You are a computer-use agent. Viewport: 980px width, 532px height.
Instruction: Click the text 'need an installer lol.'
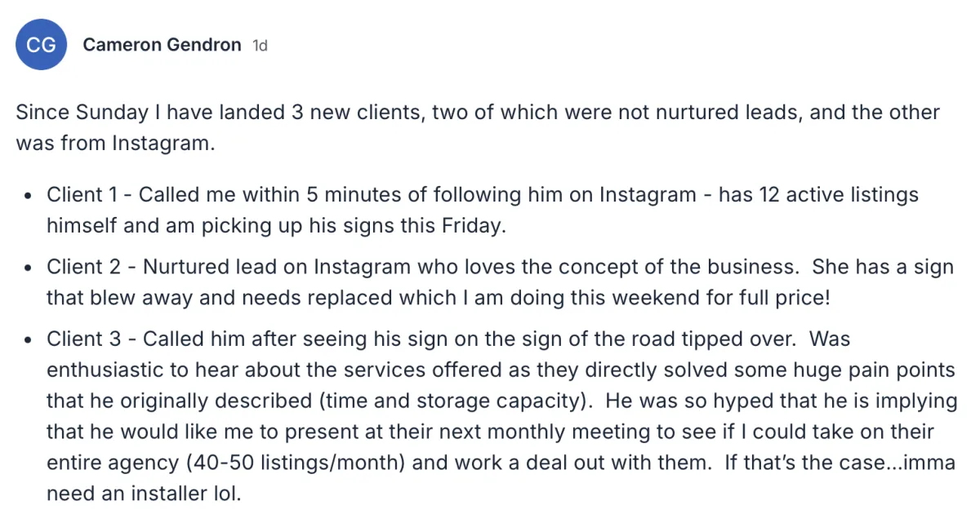(x=144, y=494)
